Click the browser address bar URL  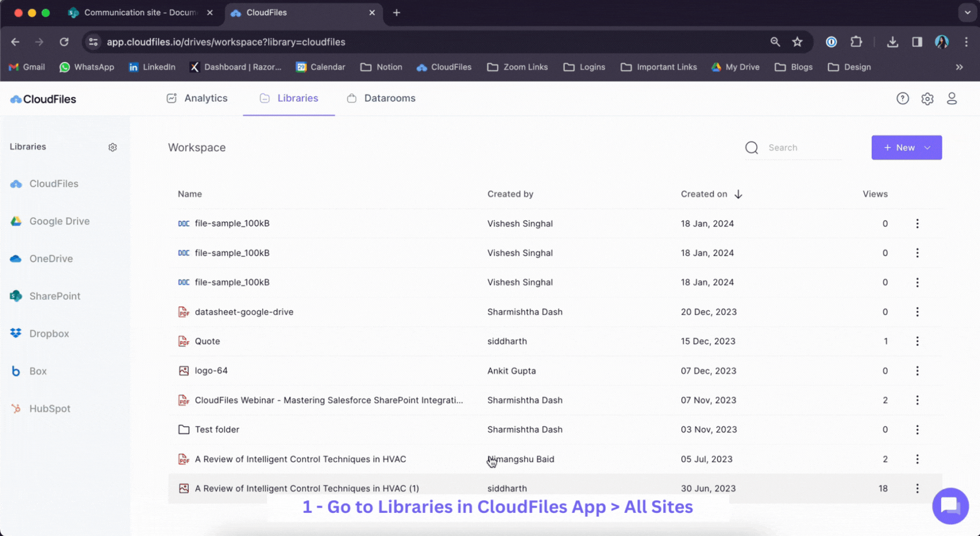pyautogui.click(x=226, y=42)
